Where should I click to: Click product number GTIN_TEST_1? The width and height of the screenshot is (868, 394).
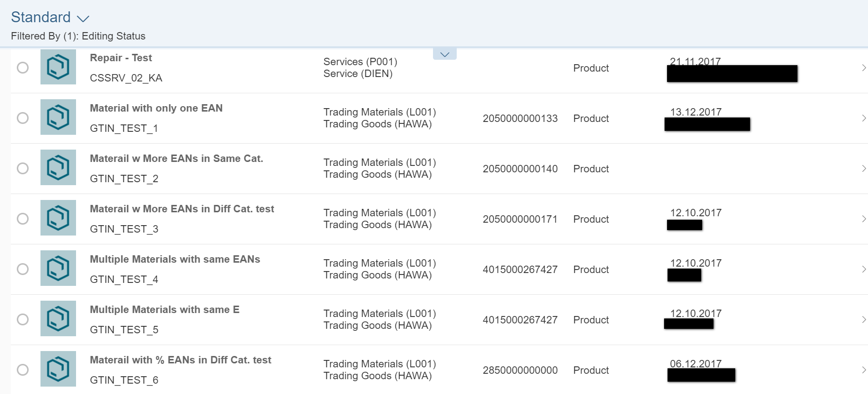[124, 128]
